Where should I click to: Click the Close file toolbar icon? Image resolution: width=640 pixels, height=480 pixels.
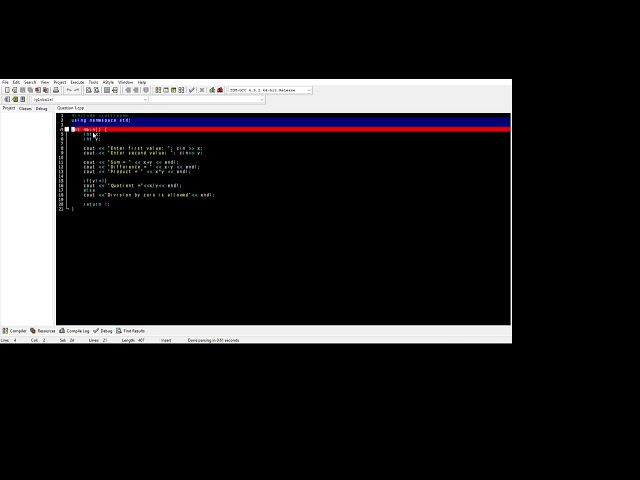(x=38, y=90)
